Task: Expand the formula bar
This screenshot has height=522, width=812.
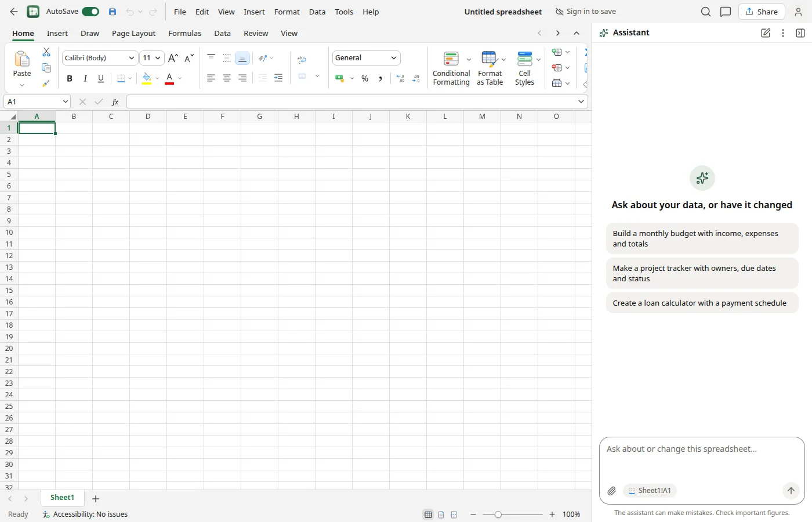Action: 581,101
